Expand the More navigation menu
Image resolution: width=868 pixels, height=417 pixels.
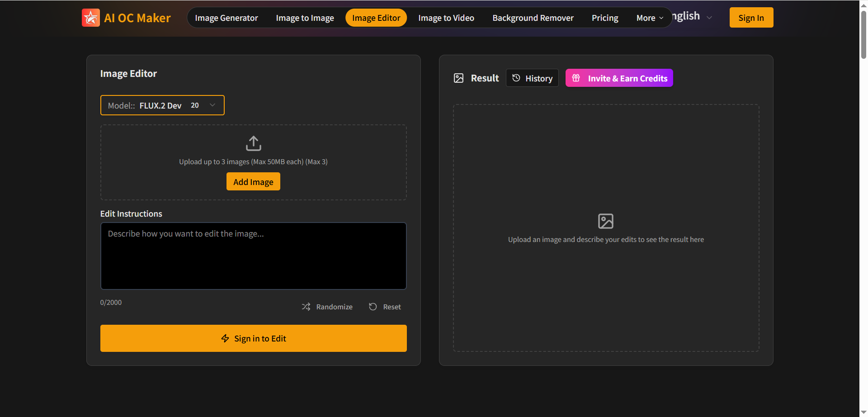649,18
